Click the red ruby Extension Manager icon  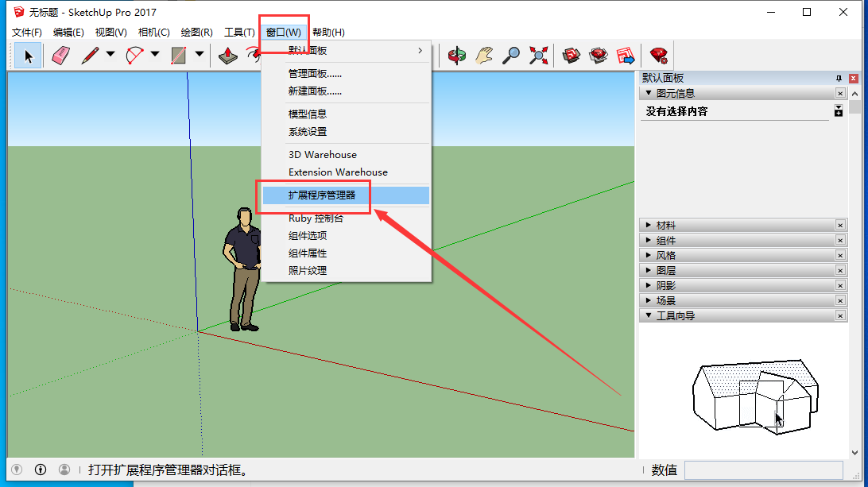(x=659, y=56)
